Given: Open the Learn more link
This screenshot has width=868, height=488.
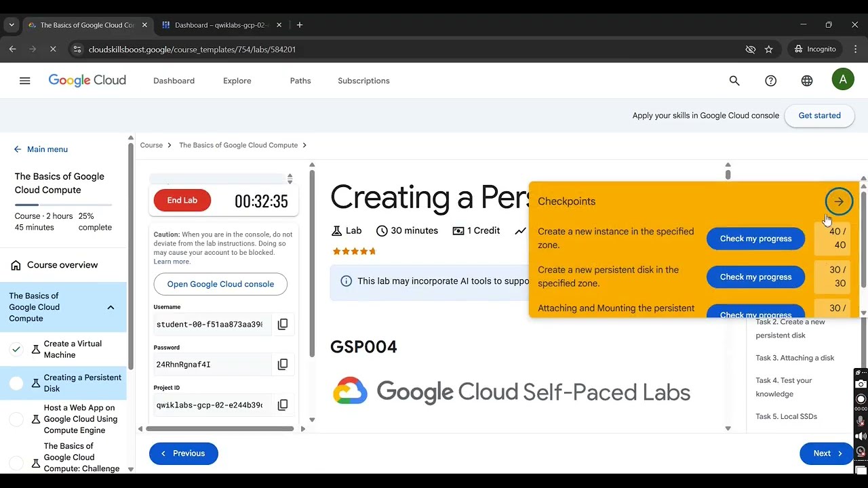Looking at the screenshot, I should coord(172,262).
